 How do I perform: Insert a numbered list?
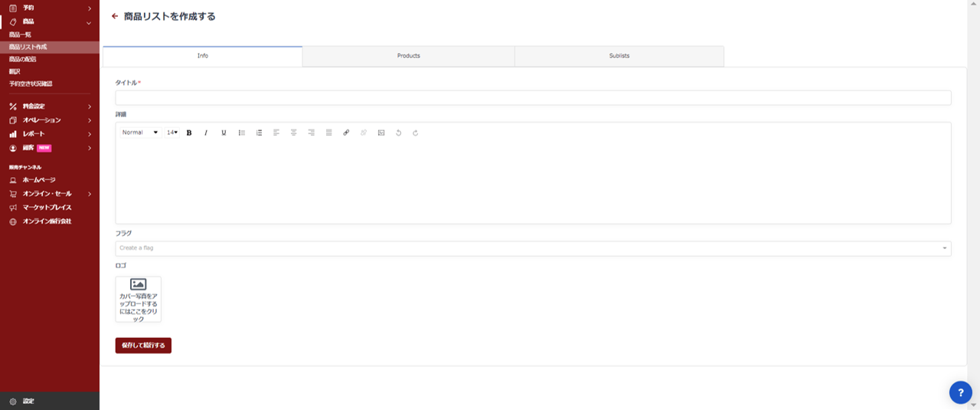[259, 133]
